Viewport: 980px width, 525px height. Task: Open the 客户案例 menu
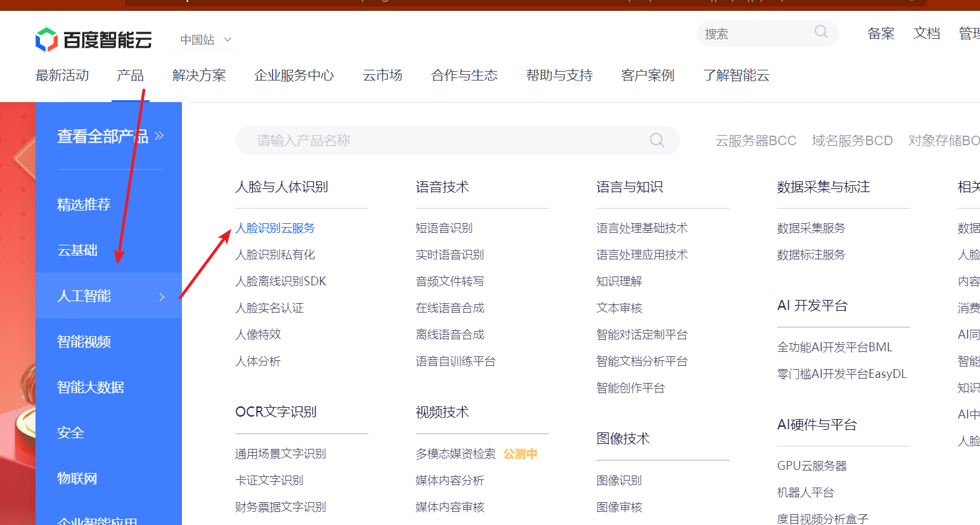click(x=648, y=75)
